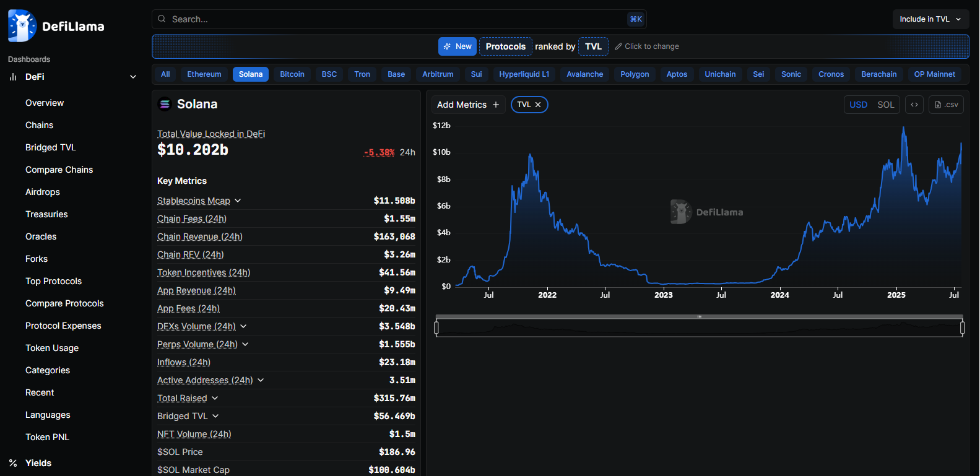Select the Berachain tab
Viewport: 980px width, 476px height.
point(879,74)
